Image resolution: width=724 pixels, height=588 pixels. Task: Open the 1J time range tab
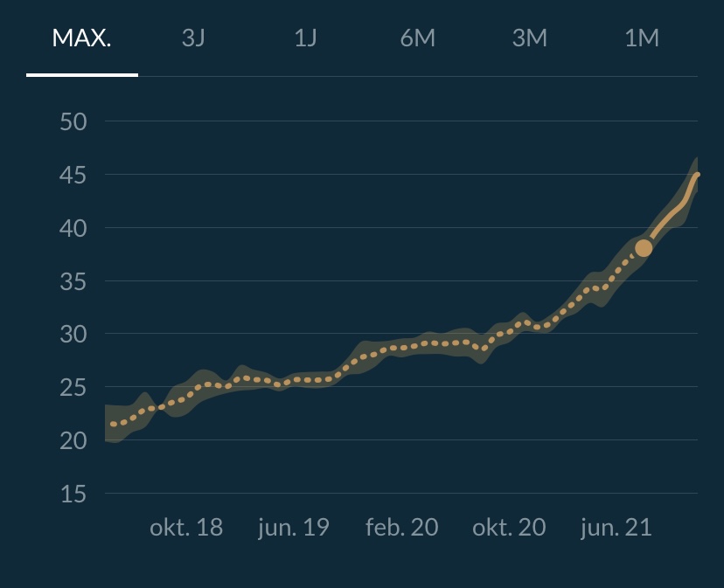point(305,38)
